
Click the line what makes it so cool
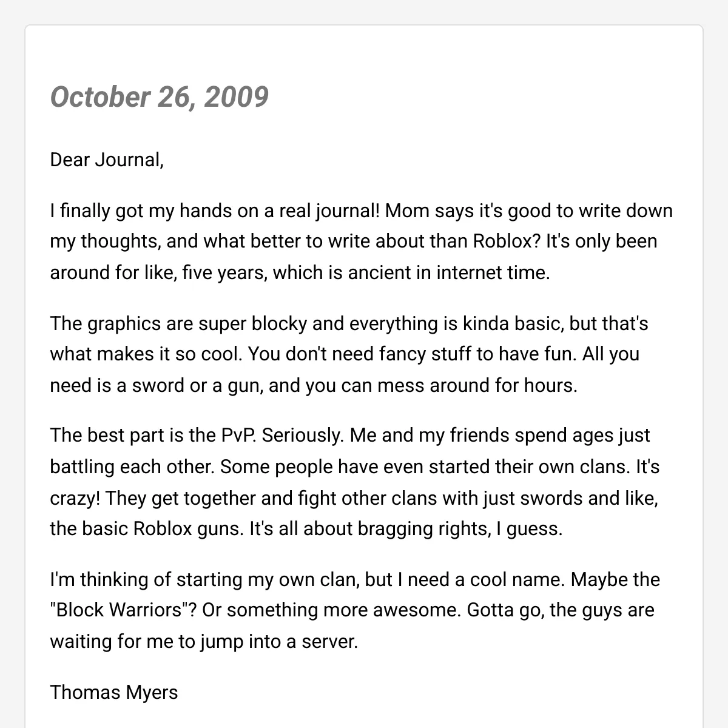(x=345, y=354)
